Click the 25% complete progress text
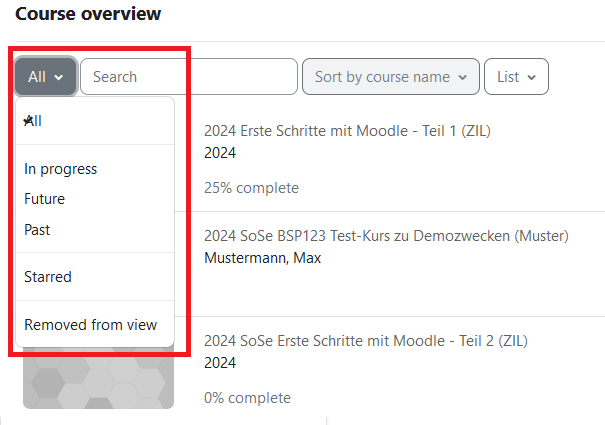Image resolution: width=605 pixels, height=425 pixels. coord(251,187)
